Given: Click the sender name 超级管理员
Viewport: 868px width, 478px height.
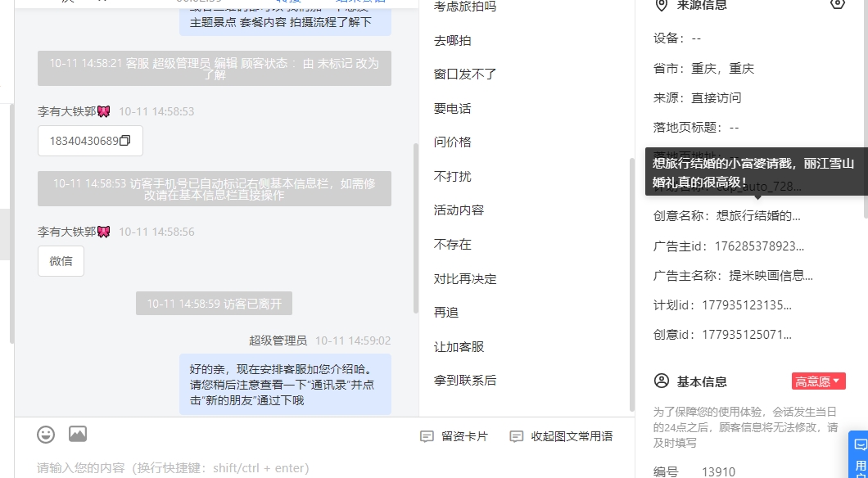Looking at the screenshot, I should click(278, 340).
